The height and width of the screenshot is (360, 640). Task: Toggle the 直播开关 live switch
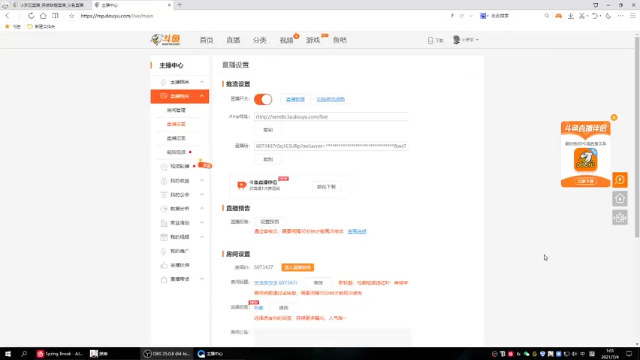(x=263, y=99)
